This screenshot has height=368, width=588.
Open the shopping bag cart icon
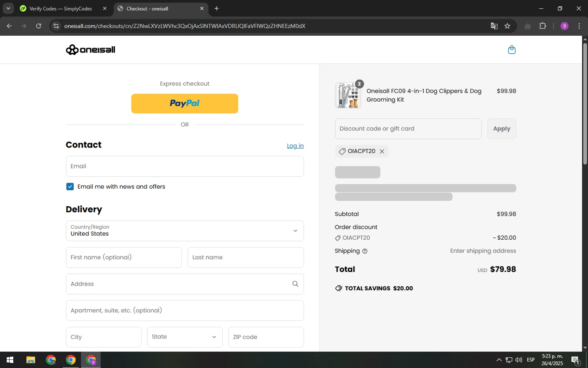(x=512, y=50)
